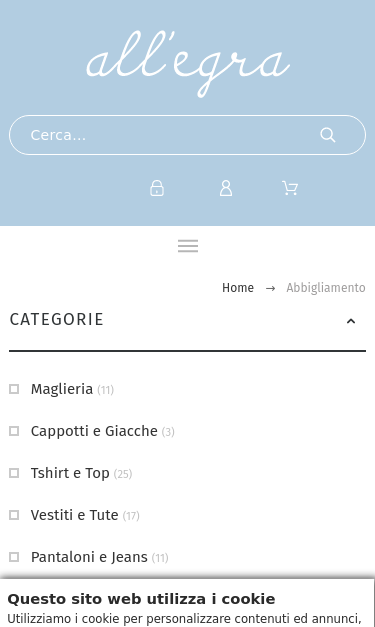Click the all'egra logo
375x627 pixels.
click(x=188, y=64)
